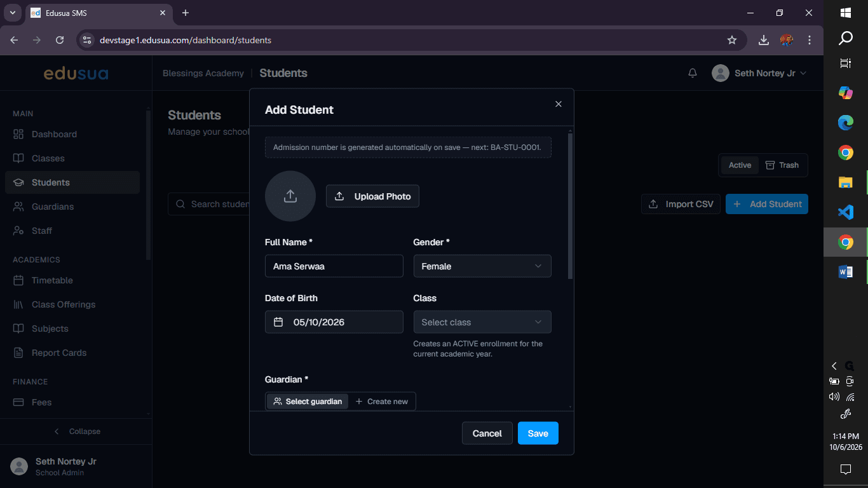868x488 pixels.
Task: Click the edusua logo
Action: click(76, 74)
